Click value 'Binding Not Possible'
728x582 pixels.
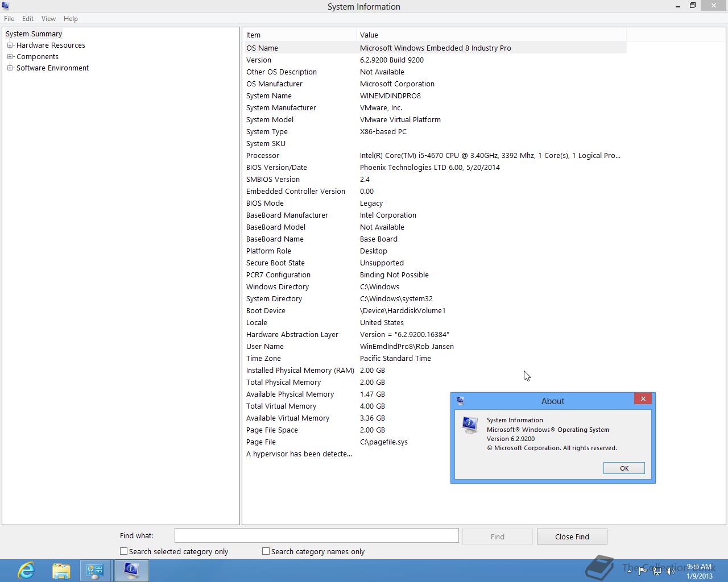click(x=394, y=275)
